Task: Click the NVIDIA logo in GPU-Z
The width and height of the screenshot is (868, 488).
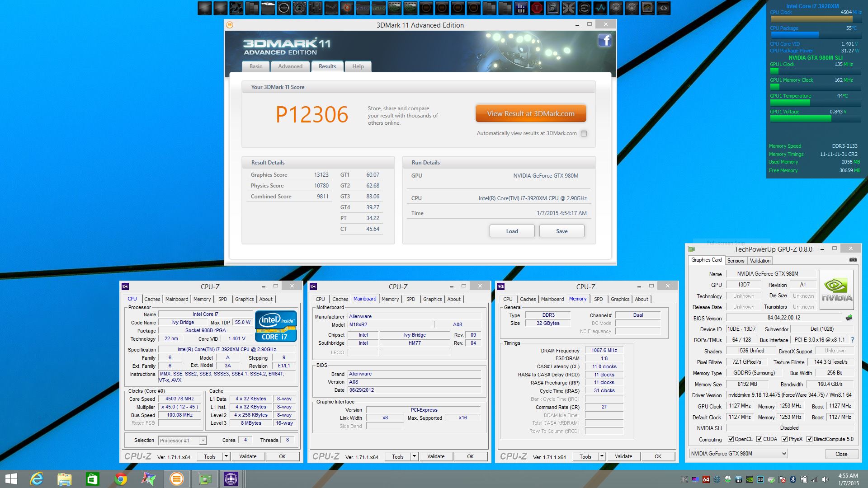Action: (x=837, y=290)
